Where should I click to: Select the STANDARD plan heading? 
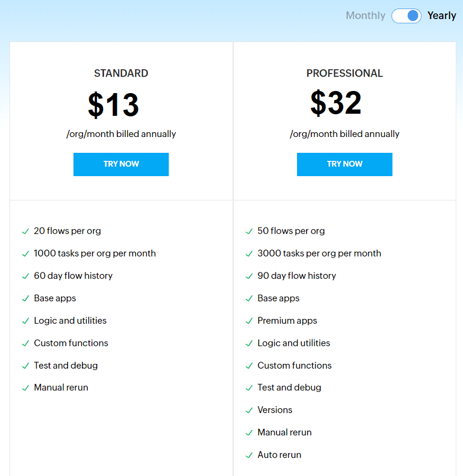coord(121,73)
